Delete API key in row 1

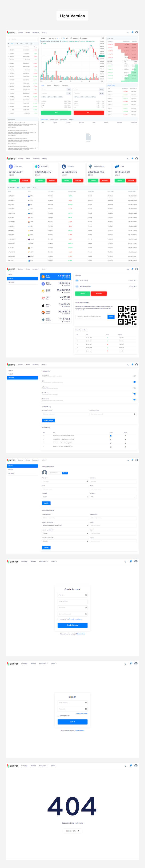pos(125,435)
